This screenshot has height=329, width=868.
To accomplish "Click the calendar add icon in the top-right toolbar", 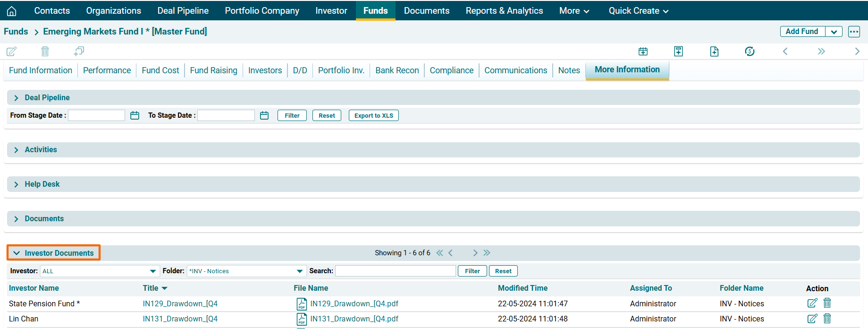I will tap(643, 51).
